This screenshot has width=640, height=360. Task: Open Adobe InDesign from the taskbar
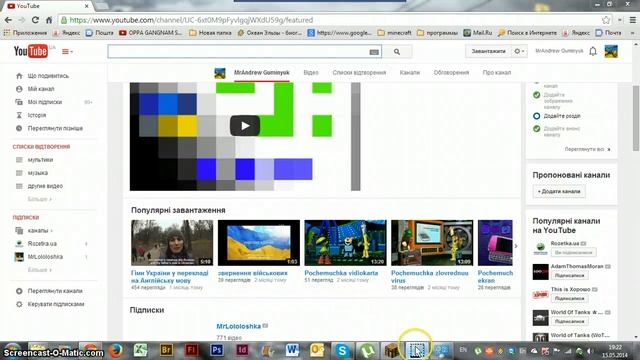click(x=242, y=350)
